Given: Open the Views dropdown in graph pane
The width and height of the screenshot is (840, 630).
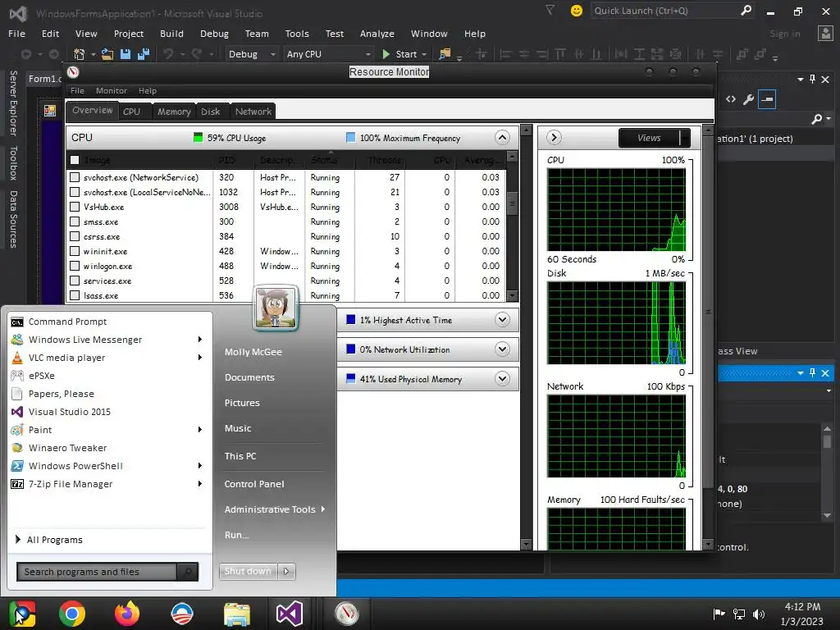Looking at the screenshot, I should (654, 138).
